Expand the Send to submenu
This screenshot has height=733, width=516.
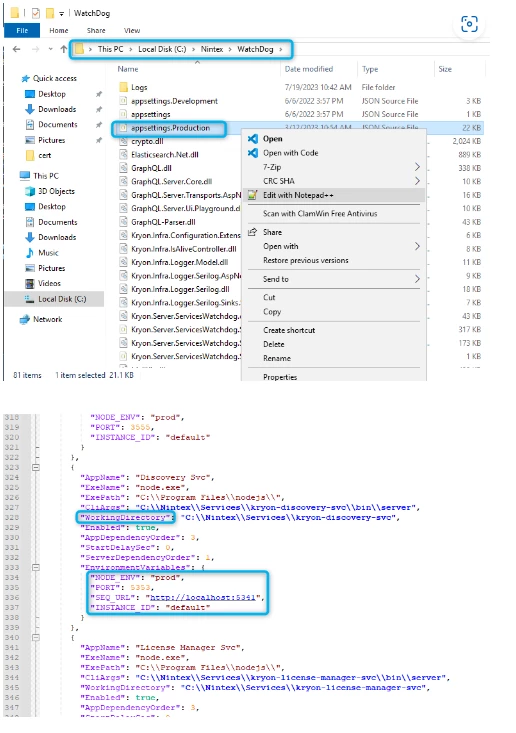334,279
